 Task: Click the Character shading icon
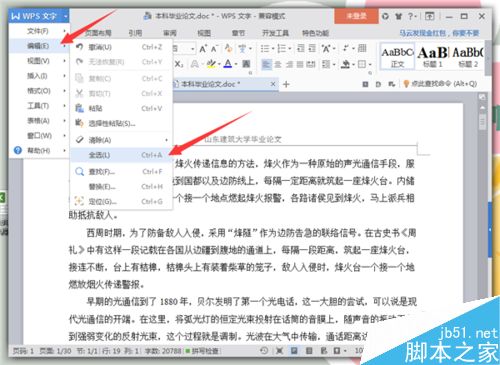tap(246, 64)
